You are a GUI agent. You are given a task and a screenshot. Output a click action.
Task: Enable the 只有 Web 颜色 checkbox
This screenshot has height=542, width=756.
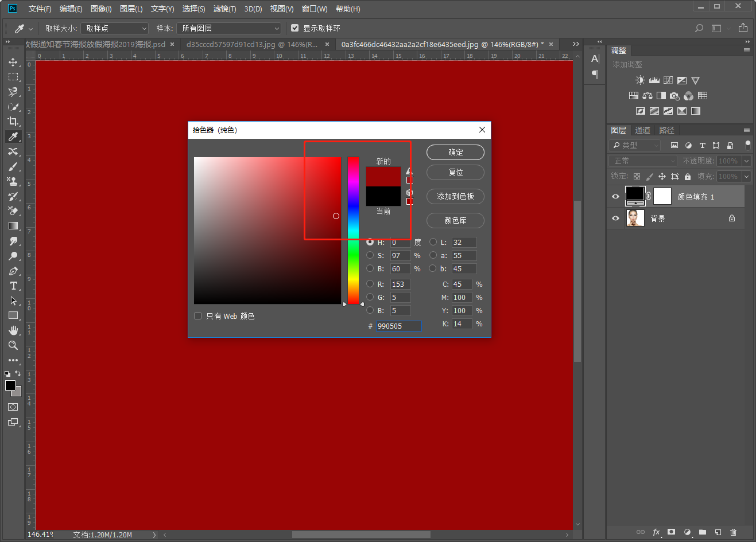198,316
